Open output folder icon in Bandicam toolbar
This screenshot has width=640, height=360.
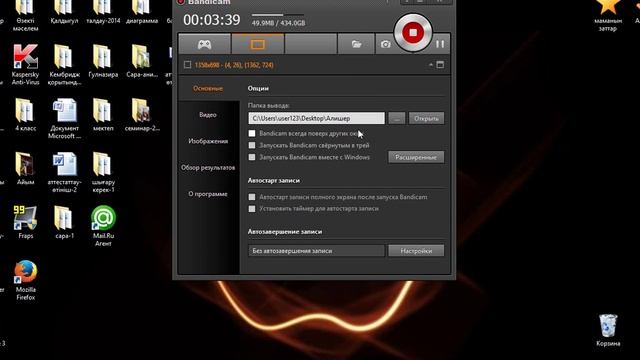(356, 44)
